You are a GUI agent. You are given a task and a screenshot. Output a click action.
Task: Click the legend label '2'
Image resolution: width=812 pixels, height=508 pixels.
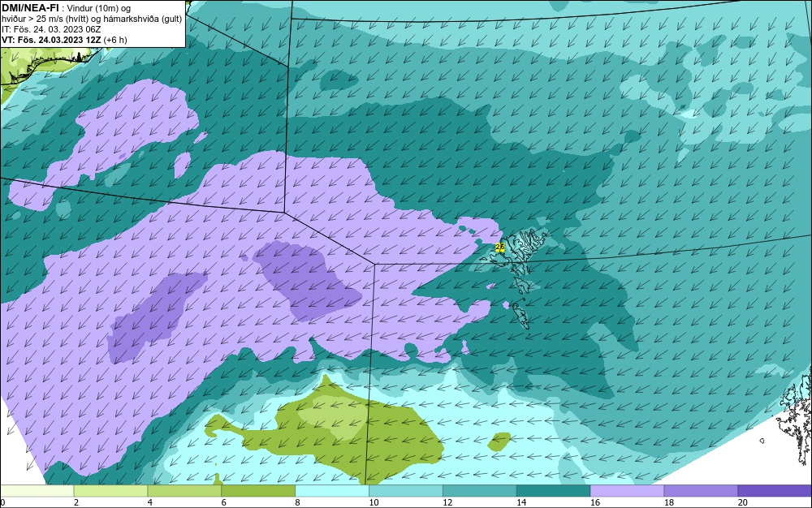coord(76,502)
